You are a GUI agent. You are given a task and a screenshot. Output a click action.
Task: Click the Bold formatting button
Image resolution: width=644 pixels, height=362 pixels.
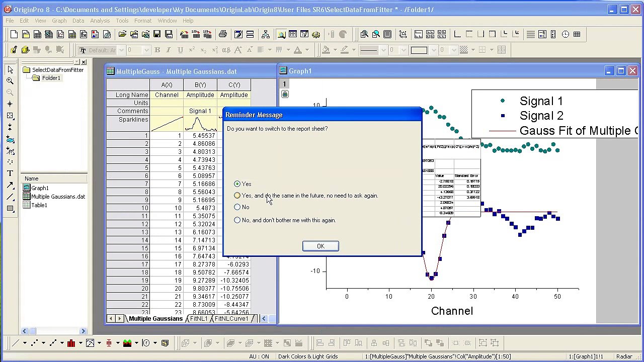coord(157,50)
